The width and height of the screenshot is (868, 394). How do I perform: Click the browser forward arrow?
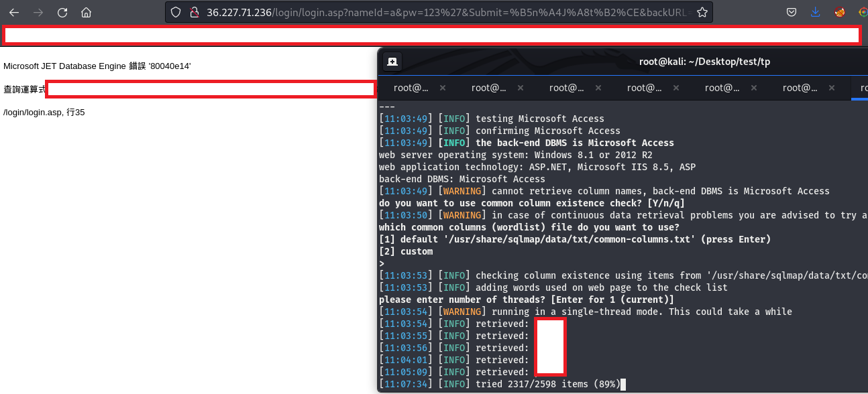[x=38, y=12]
